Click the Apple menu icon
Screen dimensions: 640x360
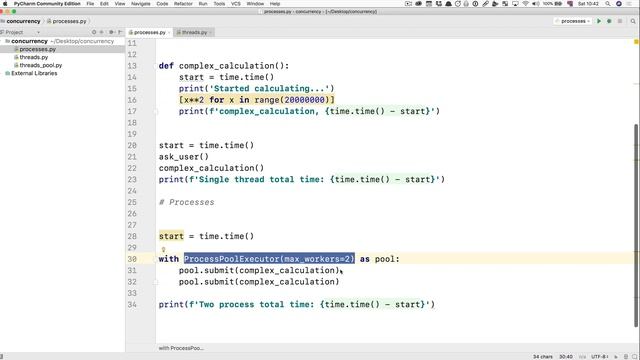(5, 4)
